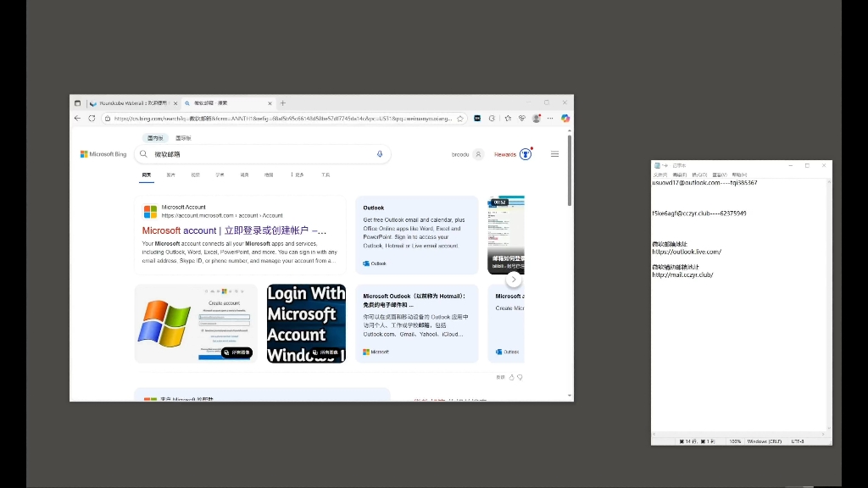The width and height of the screenshot is (868, 488).
Task: Click the Notepad app icon in title bar
Action: pyautogui.click(x=657, y=165)
